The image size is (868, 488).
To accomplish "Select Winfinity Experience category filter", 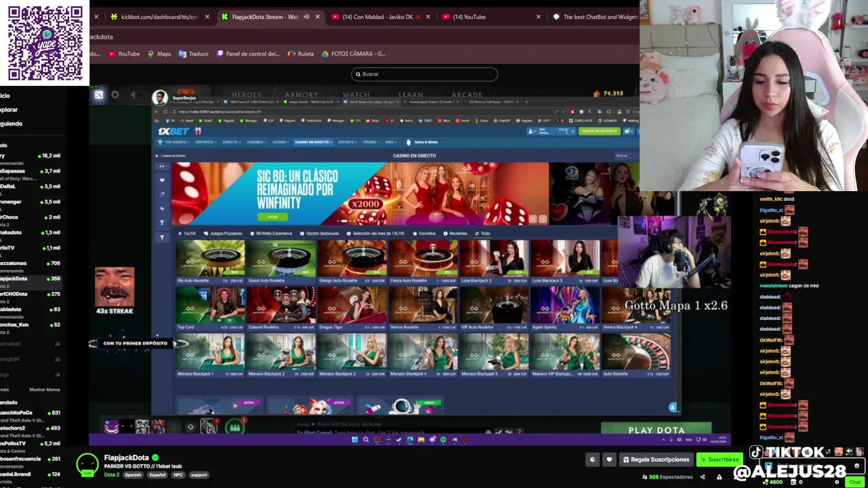I will coord(271,233).
